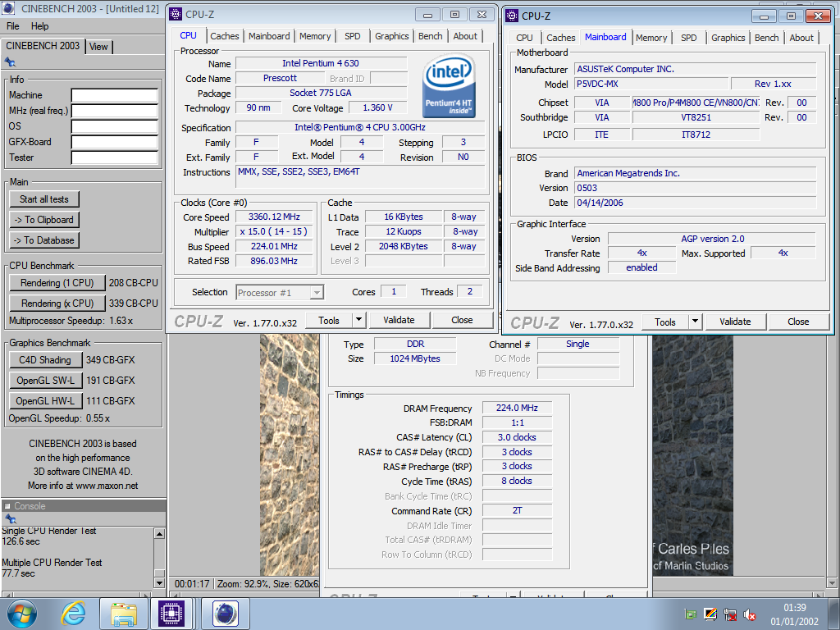Click Close button in left CPU-Z window

pos(462,320)
